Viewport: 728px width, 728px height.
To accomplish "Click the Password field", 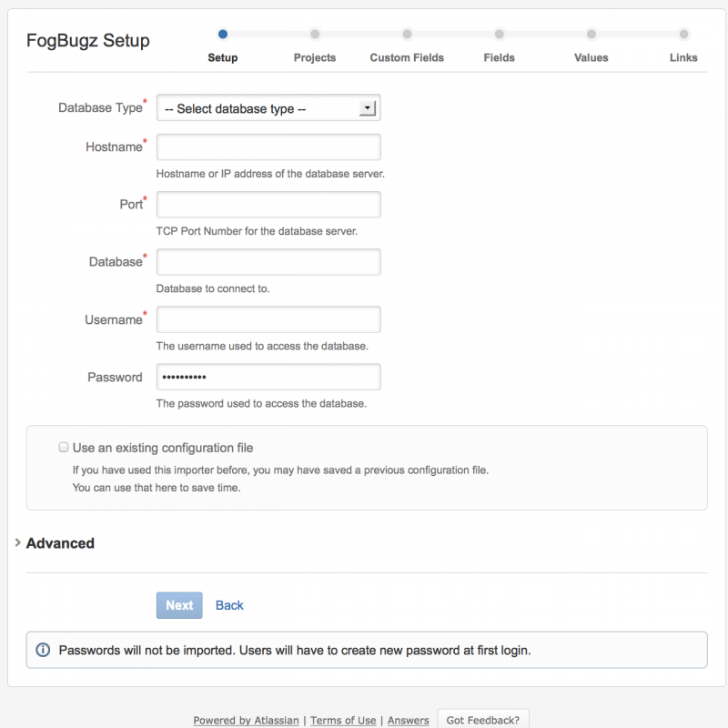I will pyautogui.click(x=268, y=377).
